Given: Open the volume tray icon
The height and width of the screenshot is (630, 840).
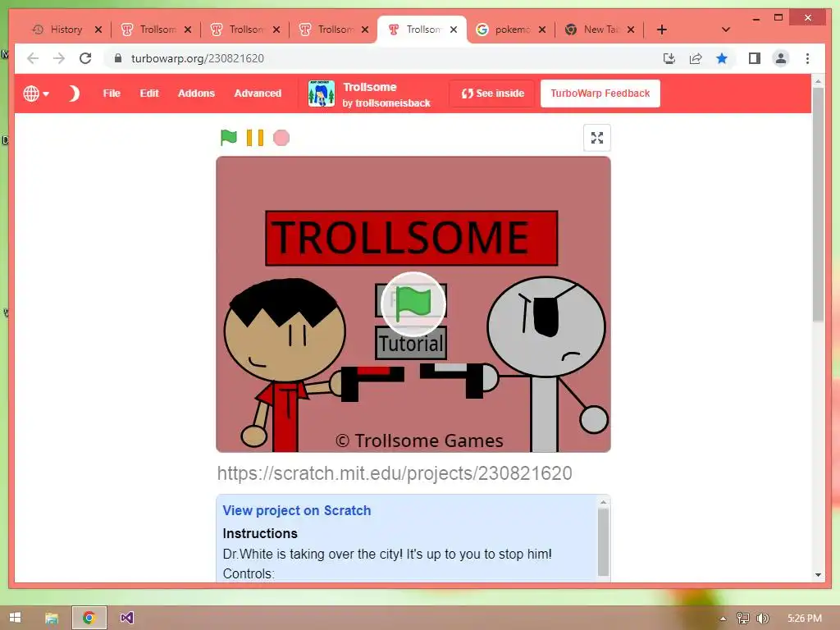Looking at the screenshot, I should coord(763,619).
